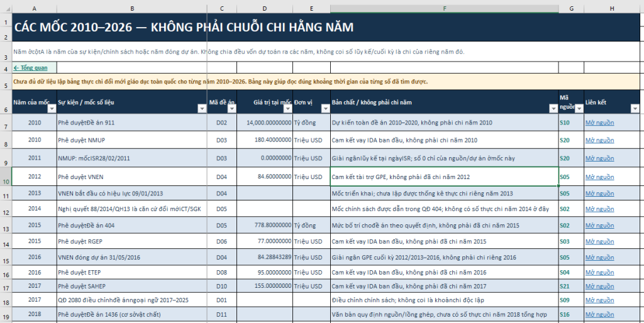Open the filter dropdown for Sự kiện / mốc số liệu
Image resolution: width=644 pixels, height=323 pixels.
click(x=202, y=108)
